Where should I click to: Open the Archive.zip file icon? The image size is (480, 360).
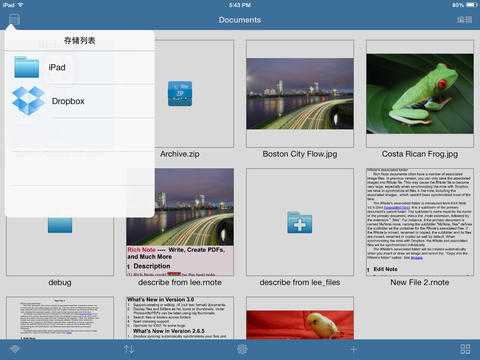(x=180, y=94)
